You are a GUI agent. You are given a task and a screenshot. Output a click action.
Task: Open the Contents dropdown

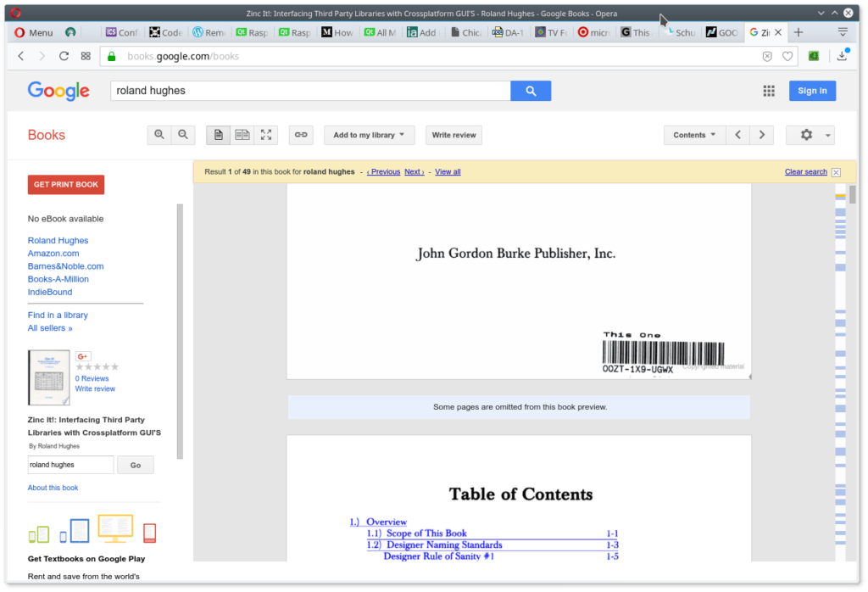point(695,135)
